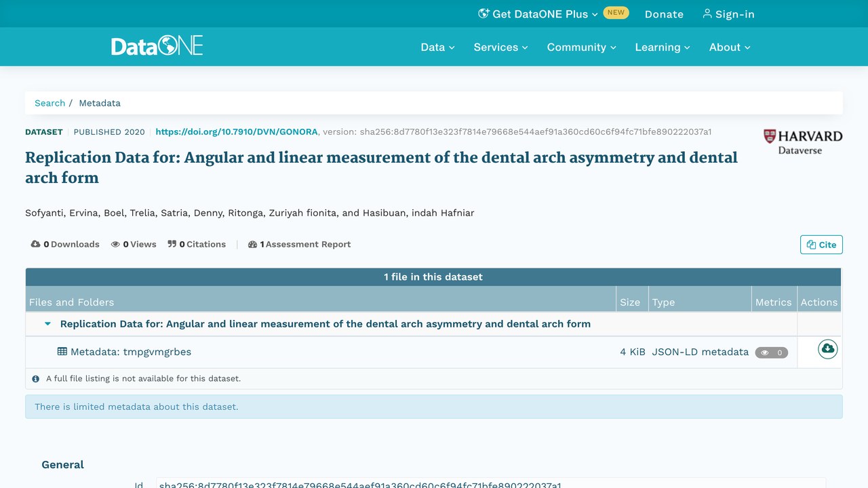Viewport: 868px width, 488px height.
Task: Click the NEW badge
Action: 616,12
